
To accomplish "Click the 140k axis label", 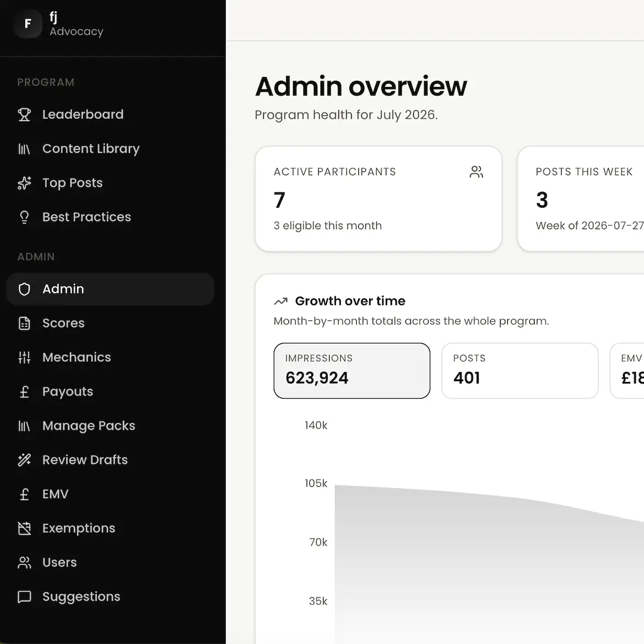I will pos(316,425).
